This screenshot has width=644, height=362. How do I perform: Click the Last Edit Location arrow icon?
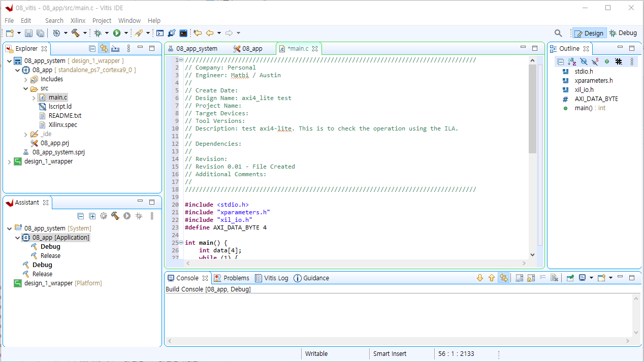pos(198,33)
